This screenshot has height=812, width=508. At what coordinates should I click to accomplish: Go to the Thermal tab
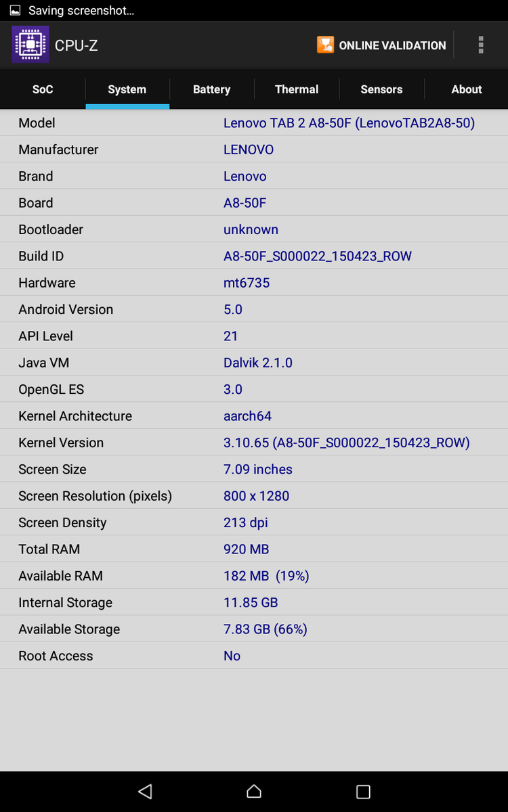point(297,89)
